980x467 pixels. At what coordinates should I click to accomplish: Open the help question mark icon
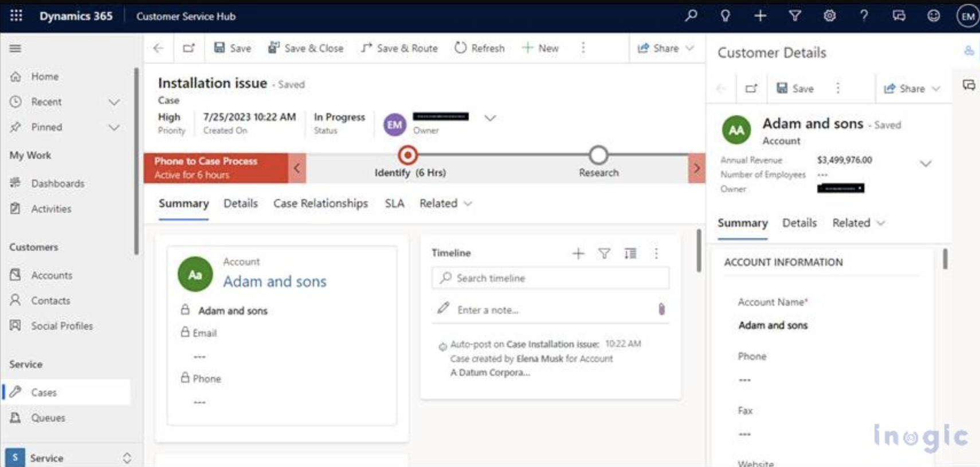(x=864, y=16)
